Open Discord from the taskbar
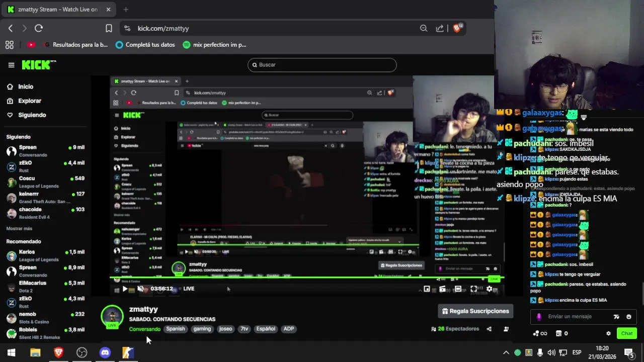This screenshot has height=362, width=644. [x=105, y=353]
